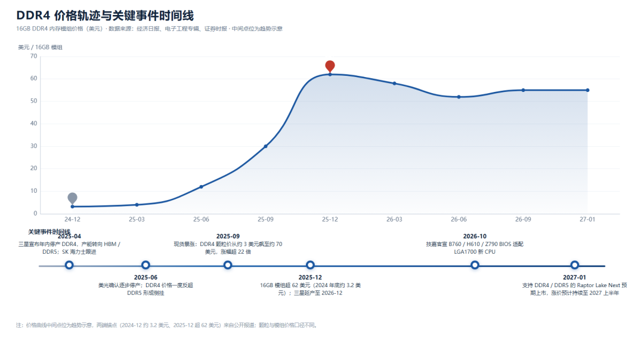Click the "关键事件时间线" section heading
Image resolution: width=644 pixels, height=363 pixels.
(49, 232)
